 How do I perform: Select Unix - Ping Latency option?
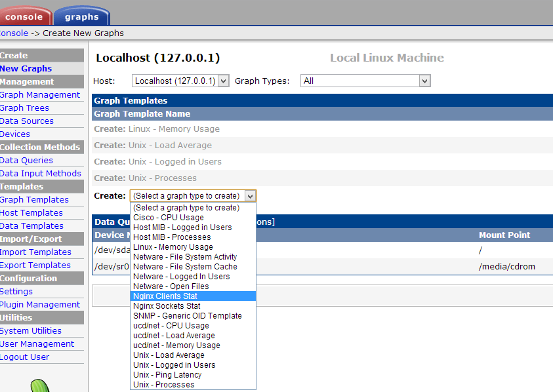pos(193,375)
